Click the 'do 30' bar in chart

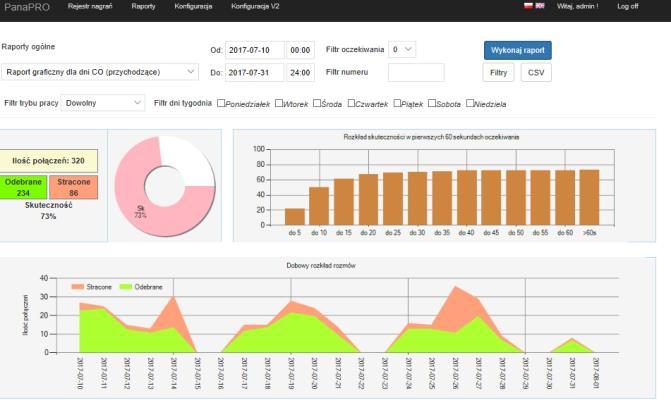coord(418,199)
